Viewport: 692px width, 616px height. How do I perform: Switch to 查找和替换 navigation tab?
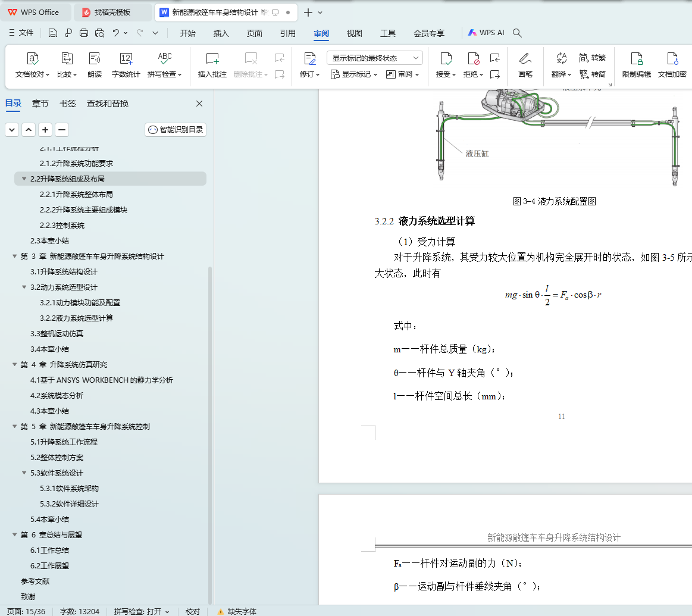tap(108, 104)
